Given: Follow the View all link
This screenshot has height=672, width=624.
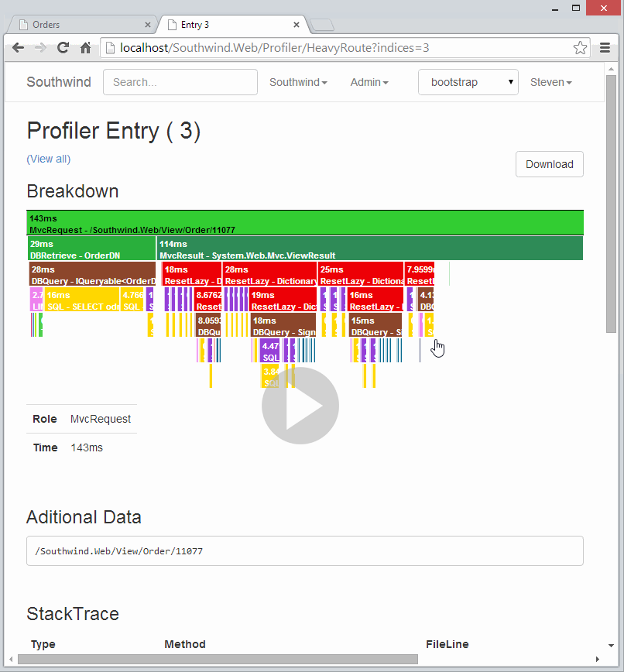Looking at the screenshot, I should pyautogui.click(x=48, y=159).
